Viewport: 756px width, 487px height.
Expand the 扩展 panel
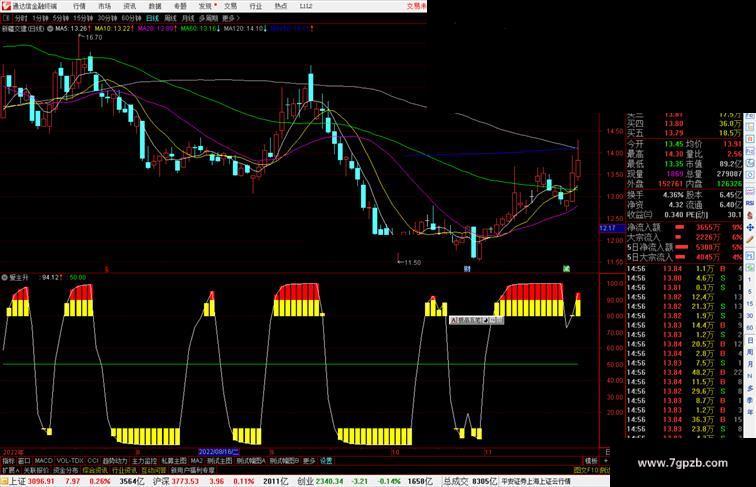click(10, 470)
